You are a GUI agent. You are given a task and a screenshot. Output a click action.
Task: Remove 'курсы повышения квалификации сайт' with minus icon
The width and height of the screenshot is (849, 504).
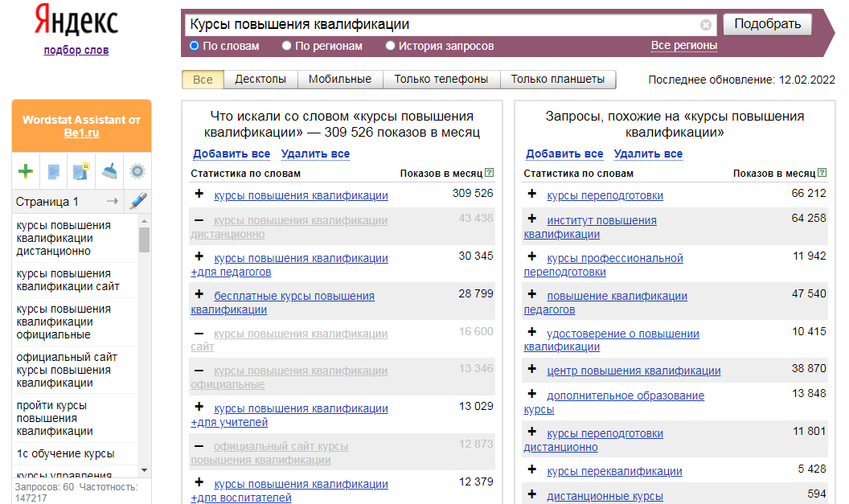tap(199, 334)
